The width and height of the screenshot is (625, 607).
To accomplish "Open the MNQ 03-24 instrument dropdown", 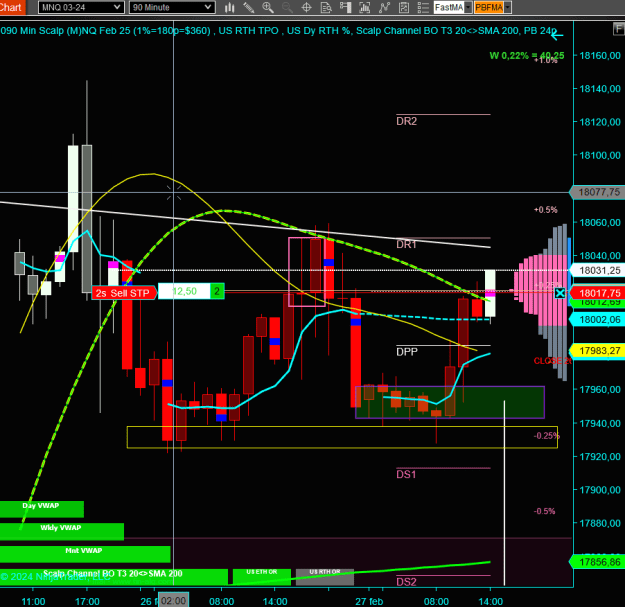I will coord(81,7).
